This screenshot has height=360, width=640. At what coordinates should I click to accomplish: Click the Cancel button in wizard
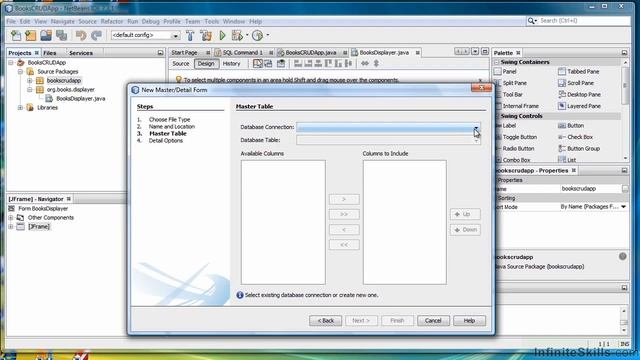(433, 321)
